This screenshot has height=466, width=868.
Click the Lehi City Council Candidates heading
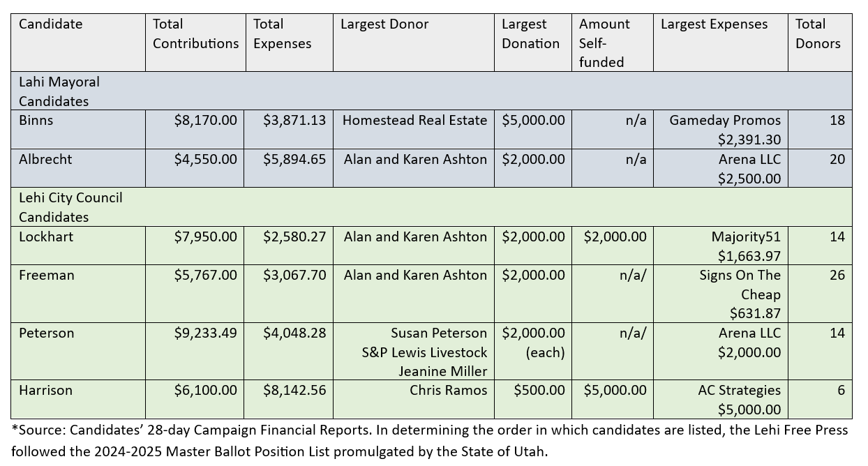(x=70, y=207)
